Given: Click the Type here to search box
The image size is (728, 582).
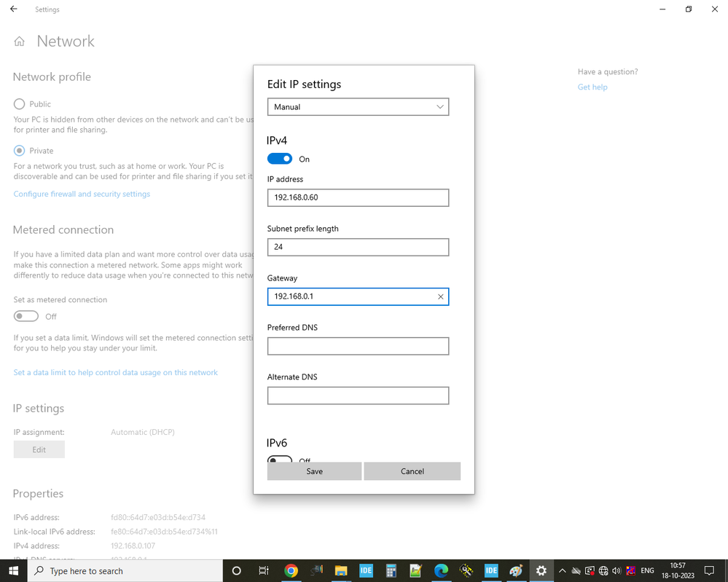Looking at the screenshot, I should tap(125, 571).
